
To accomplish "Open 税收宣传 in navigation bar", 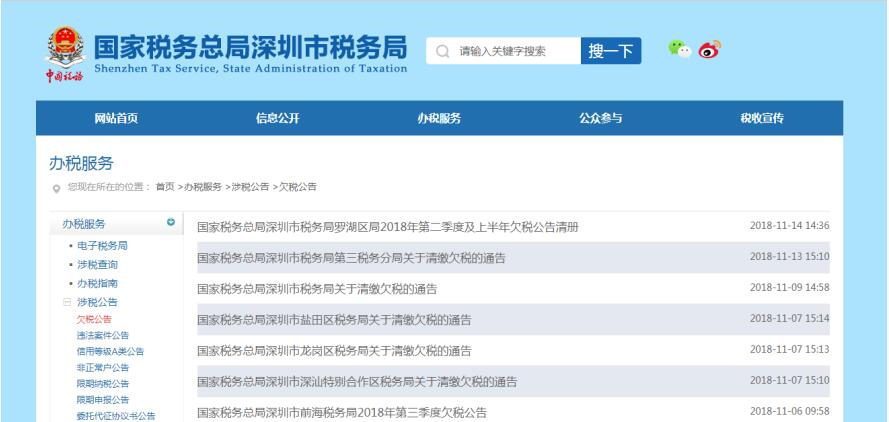I will click(761, 119).
